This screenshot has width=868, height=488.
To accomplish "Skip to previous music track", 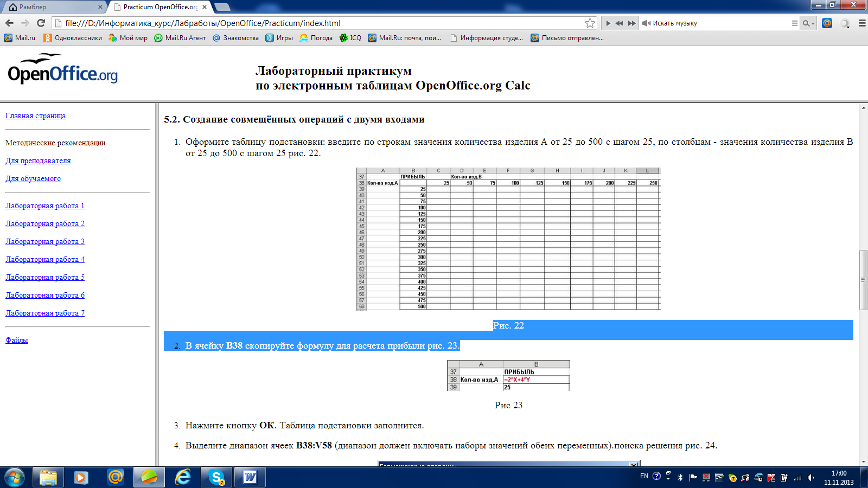I will tap(619, 23).
